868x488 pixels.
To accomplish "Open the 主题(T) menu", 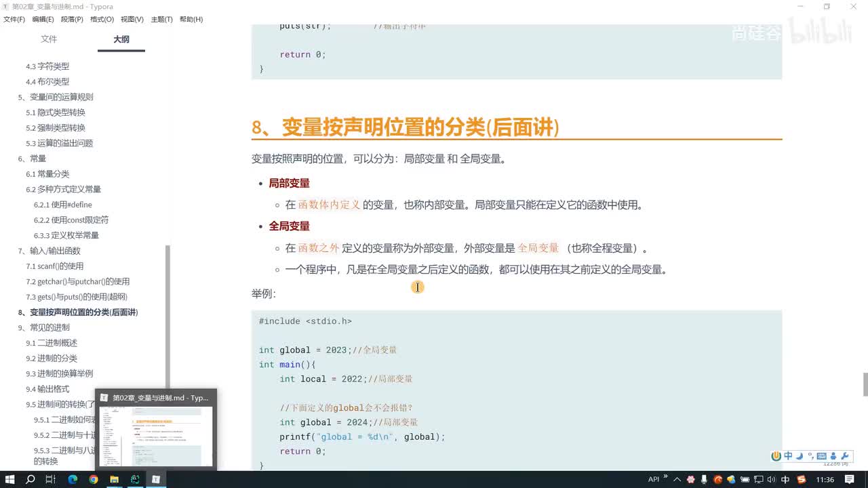I will coord(161,20).
